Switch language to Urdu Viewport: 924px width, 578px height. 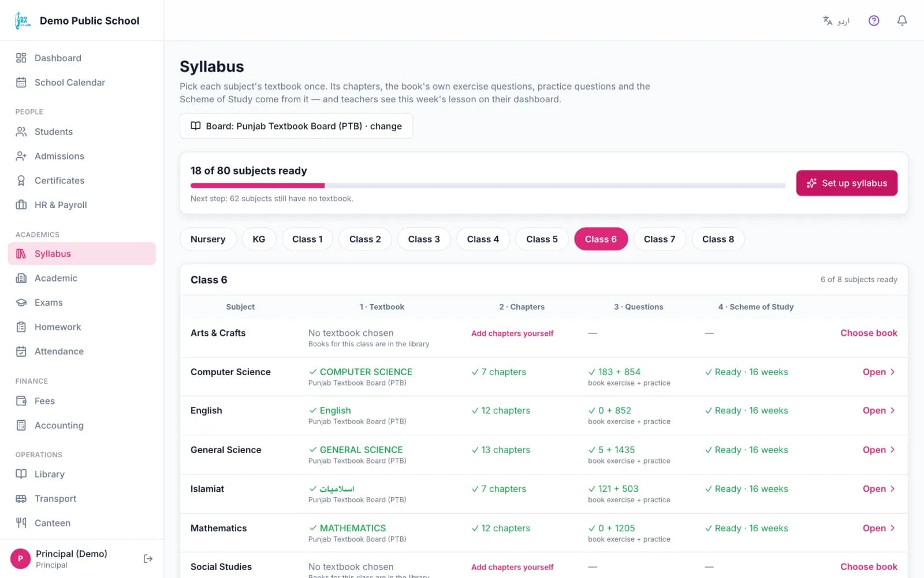[836, 21]
